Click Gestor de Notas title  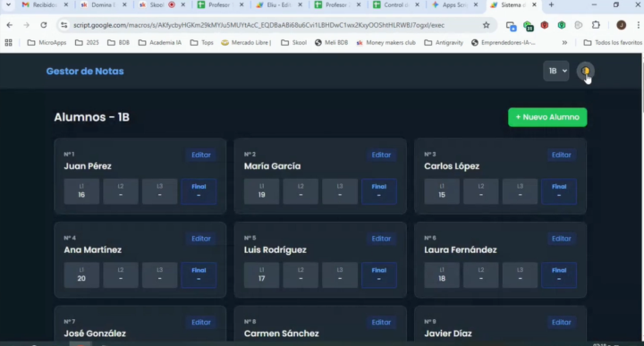coord(85,71)
